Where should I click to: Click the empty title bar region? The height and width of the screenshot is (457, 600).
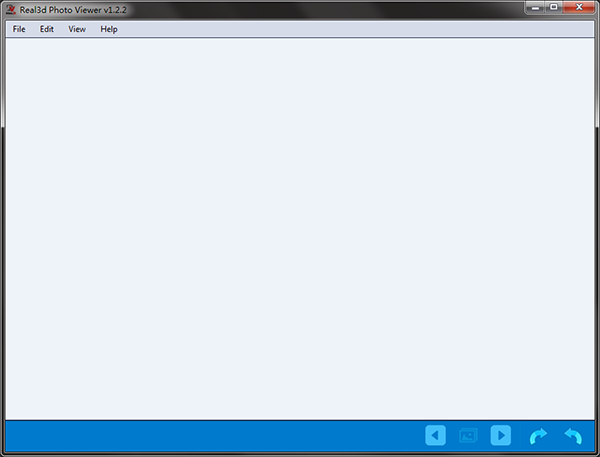[x=325, y=10]
